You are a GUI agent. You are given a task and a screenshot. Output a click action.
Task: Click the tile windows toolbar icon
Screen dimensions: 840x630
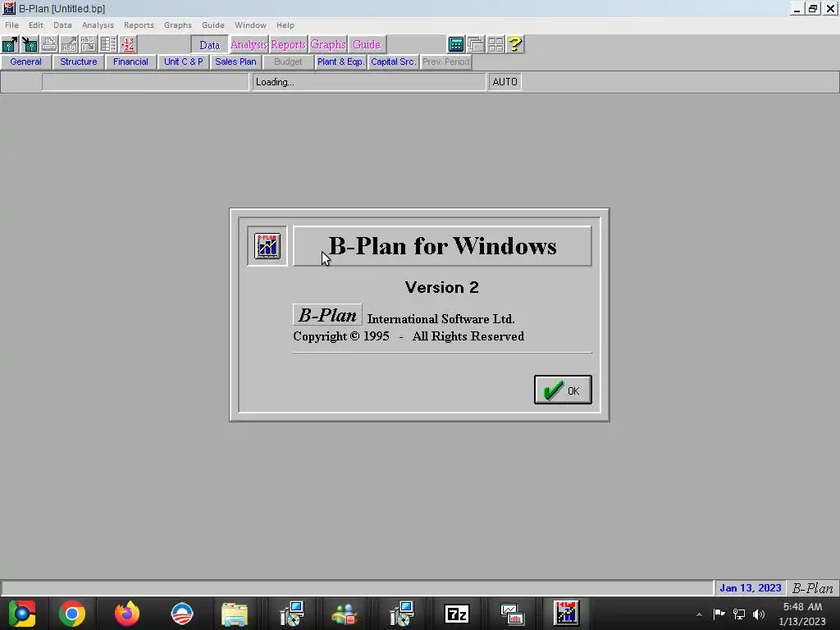pos(495,44)
